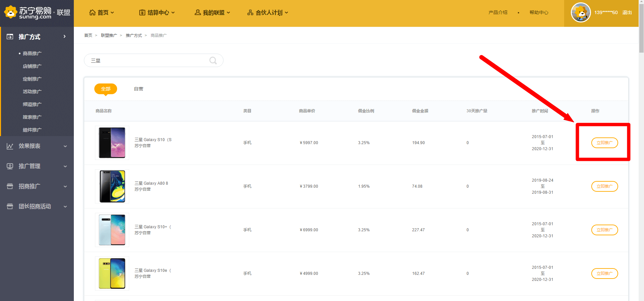This screenshot has width=644, height=301.
Task: Open the Galaxy S10e product thumbnail
Action: (112, 274)
